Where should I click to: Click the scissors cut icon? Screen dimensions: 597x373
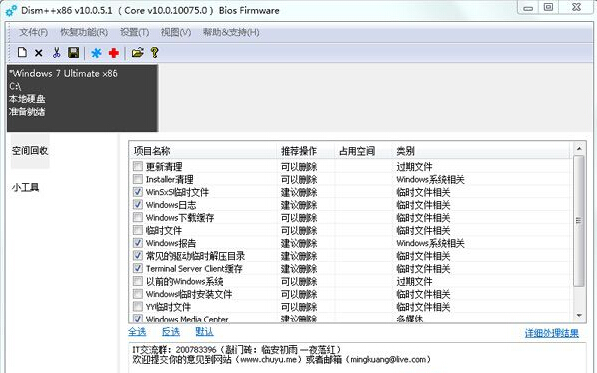[x=56, y=53]
